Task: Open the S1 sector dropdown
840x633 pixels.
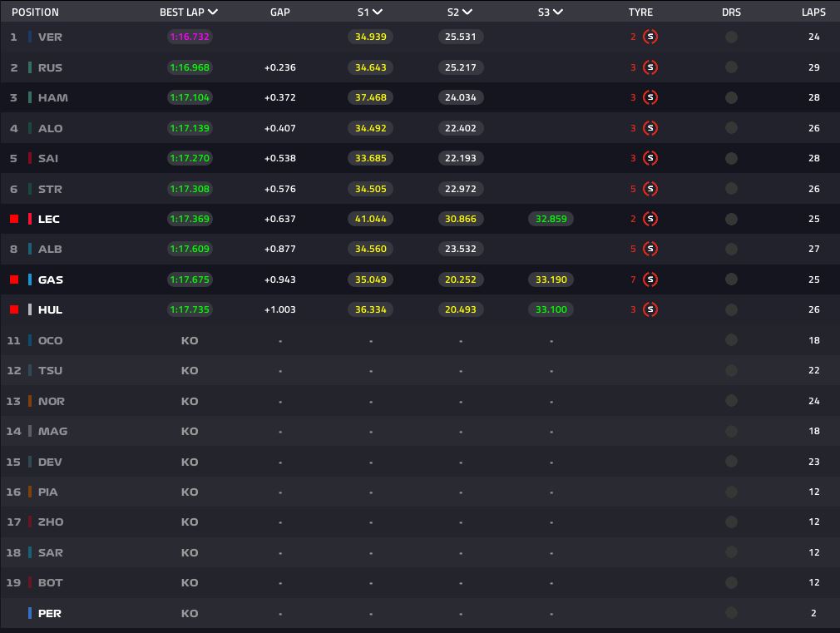Action: tap(378, 12)
